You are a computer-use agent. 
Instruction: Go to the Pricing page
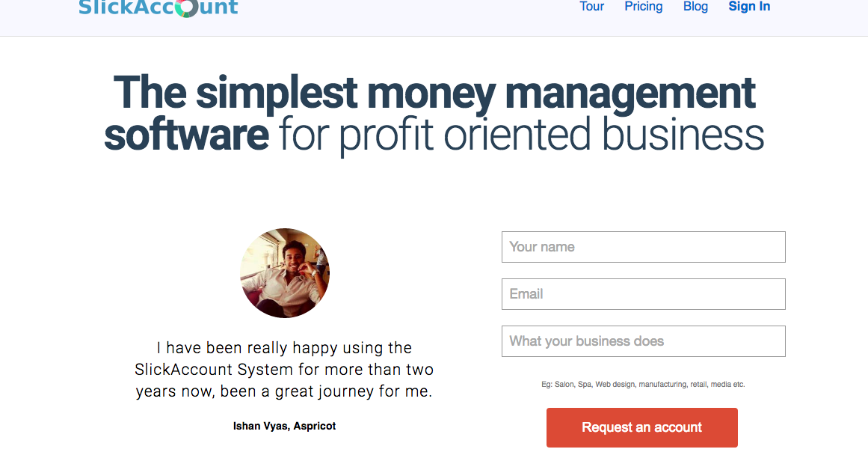(x=644, y=7)
